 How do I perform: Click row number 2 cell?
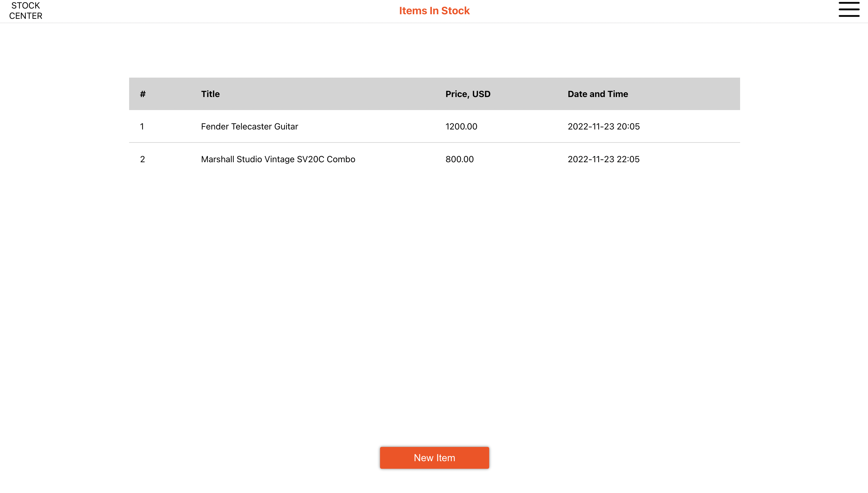tap(142, 159)
